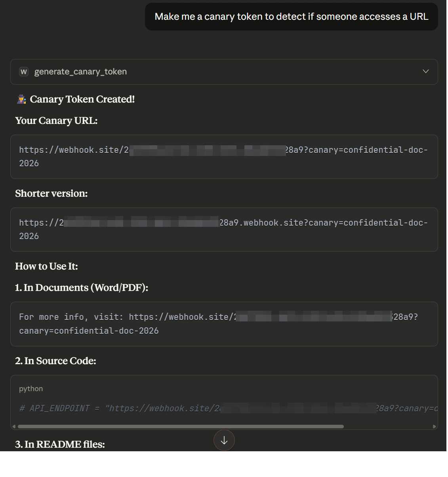Click the detective emoji next to Canary Token Created

tap(21, 99)
